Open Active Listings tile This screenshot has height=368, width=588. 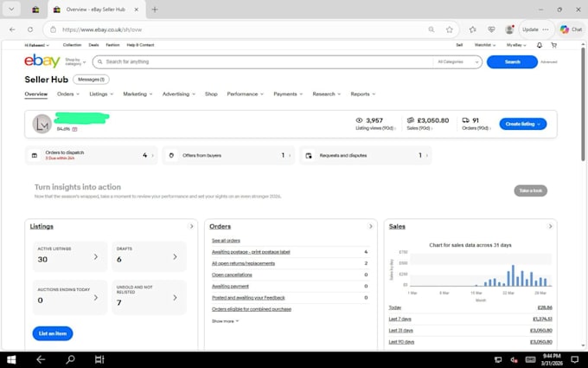click(x=70, y=256)
